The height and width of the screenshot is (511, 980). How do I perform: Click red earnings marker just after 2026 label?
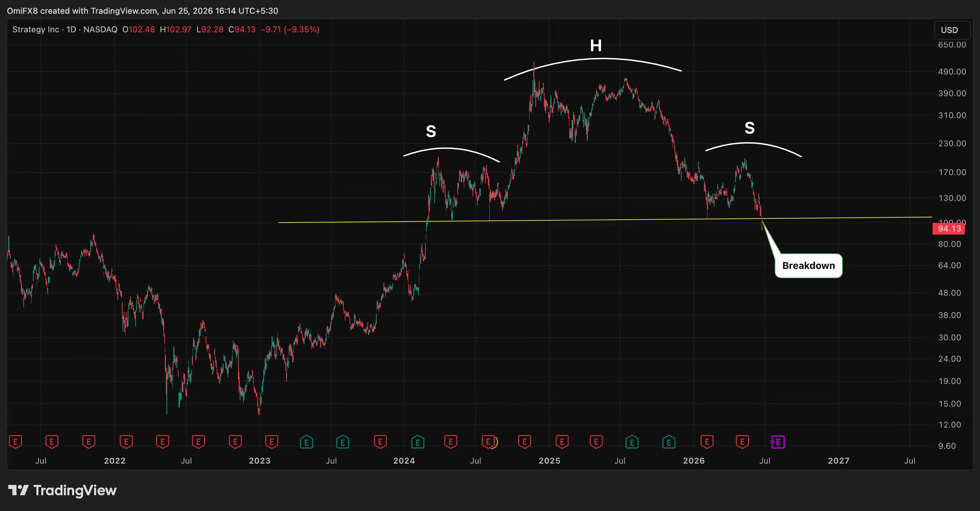(x=707, y=442)
